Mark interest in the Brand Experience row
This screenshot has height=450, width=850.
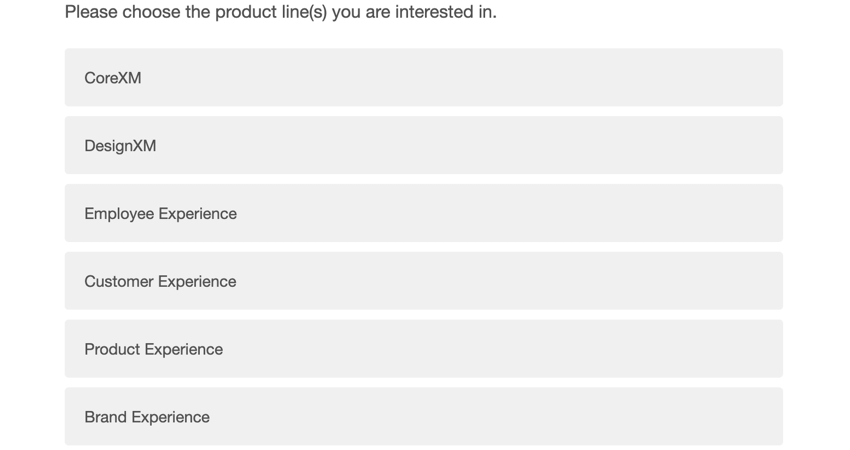pyautogui.click(x=423, y=417)
